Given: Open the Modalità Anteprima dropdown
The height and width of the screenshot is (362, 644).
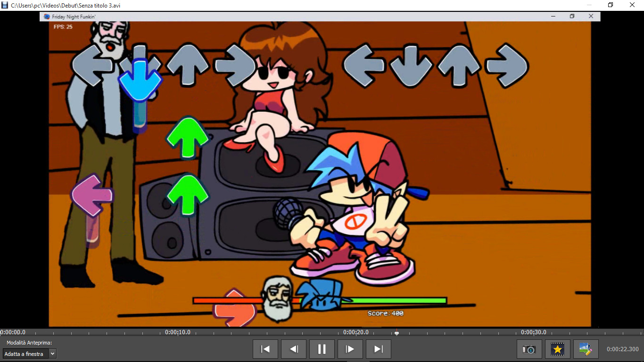Looking at the screenshot, I should (x=29, y=354).
